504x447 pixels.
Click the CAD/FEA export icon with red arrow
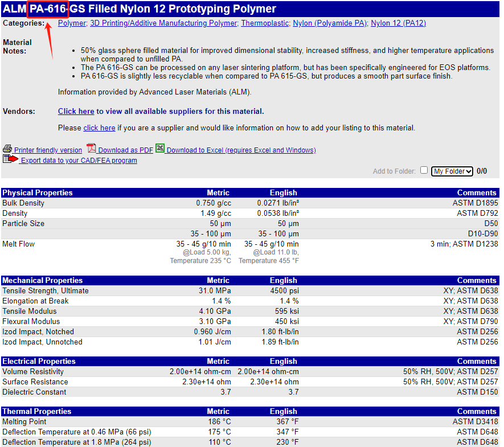coord(11,159)
